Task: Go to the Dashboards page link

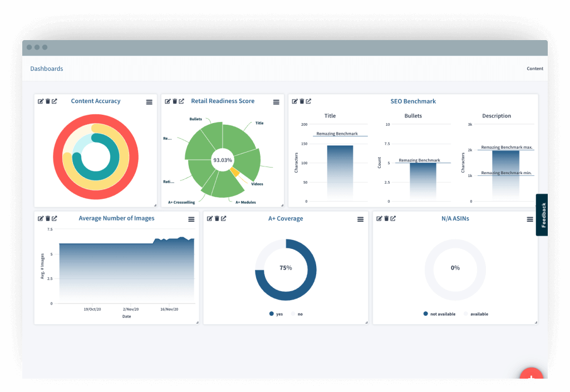Action: 47,68
